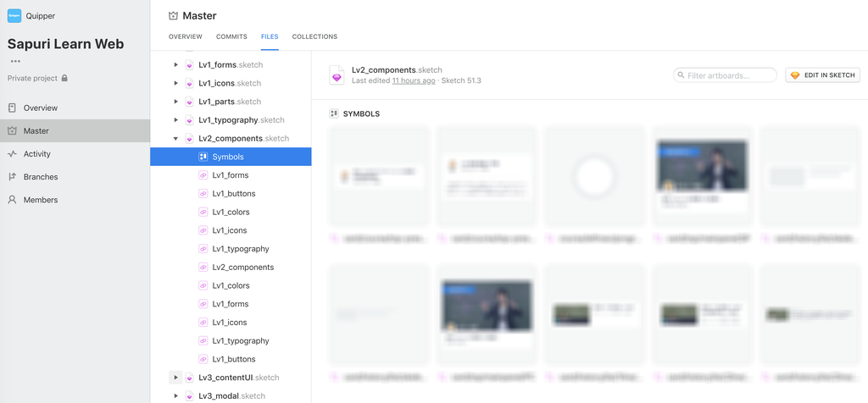The width and height of the screenshot is (868, 403).
Task: Click the Lv1_parts.sketch file name
Action: (230, 102)
